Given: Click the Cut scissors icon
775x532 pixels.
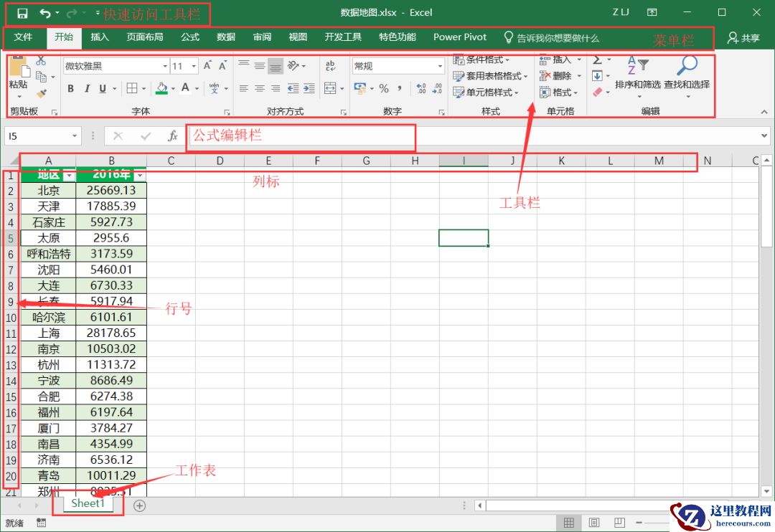Looking at the screenshot, I should point(41,62).
